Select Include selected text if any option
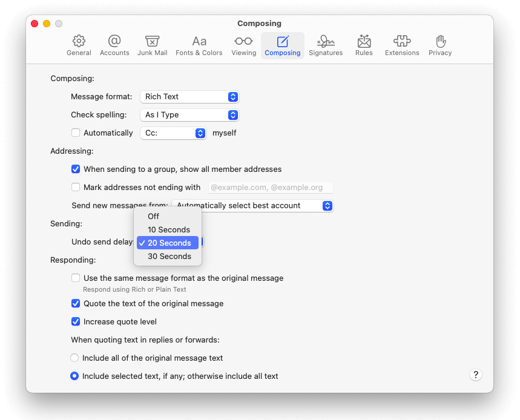This screenshot has height=420, width=520. tap(74, 376)
